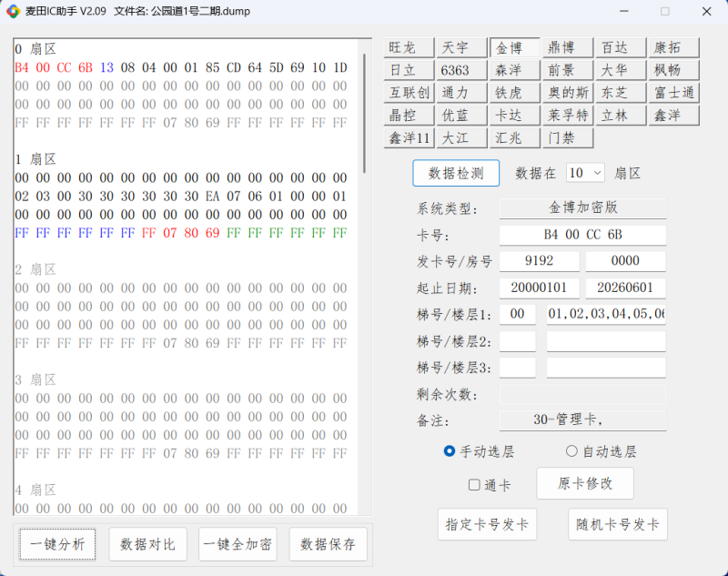The height and width of the screenshot is (576, 728).
Task: Select the 铁虎 system button
Action: click(515, 93)
